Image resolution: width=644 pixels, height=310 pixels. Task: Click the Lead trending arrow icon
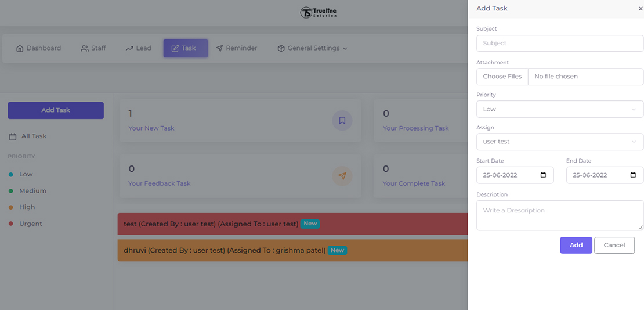click(x=129, y=49)
